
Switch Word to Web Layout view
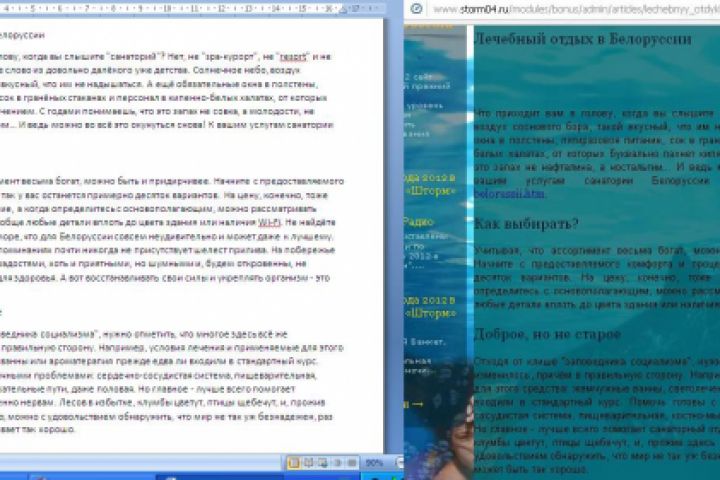323,463
